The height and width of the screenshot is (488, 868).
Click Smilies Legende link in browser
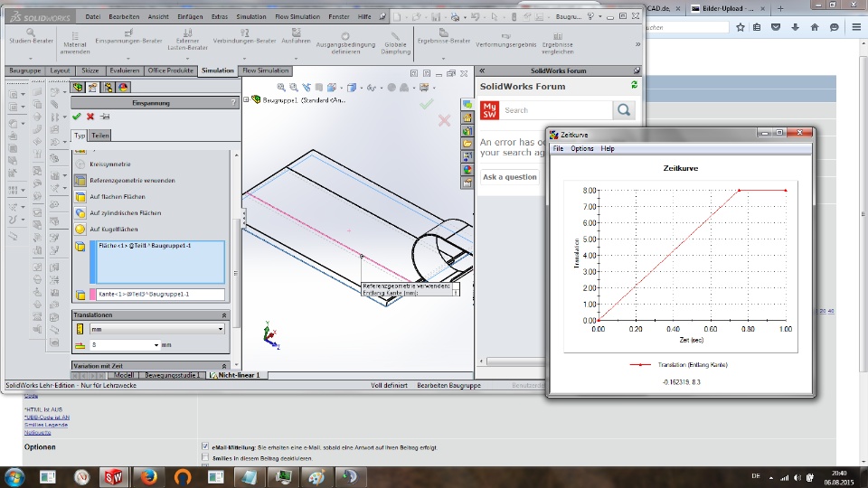(46, 425)
